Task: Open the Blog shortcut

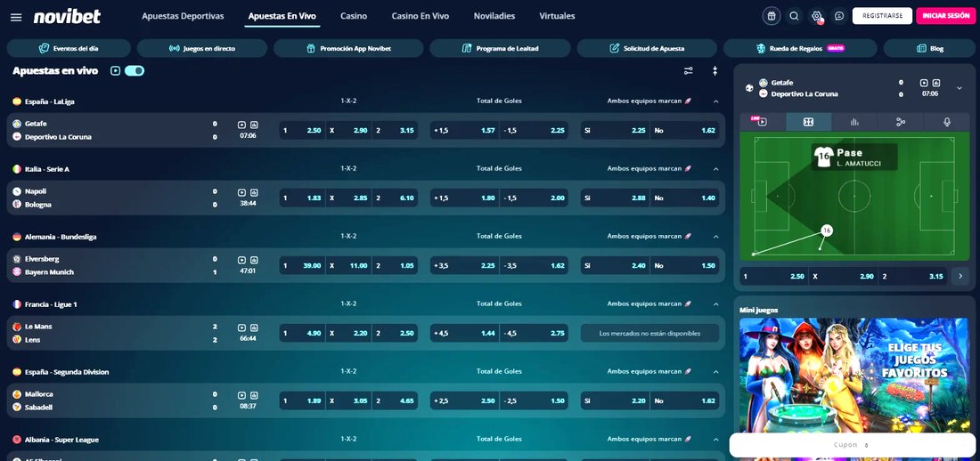Action: pos(929,48)
